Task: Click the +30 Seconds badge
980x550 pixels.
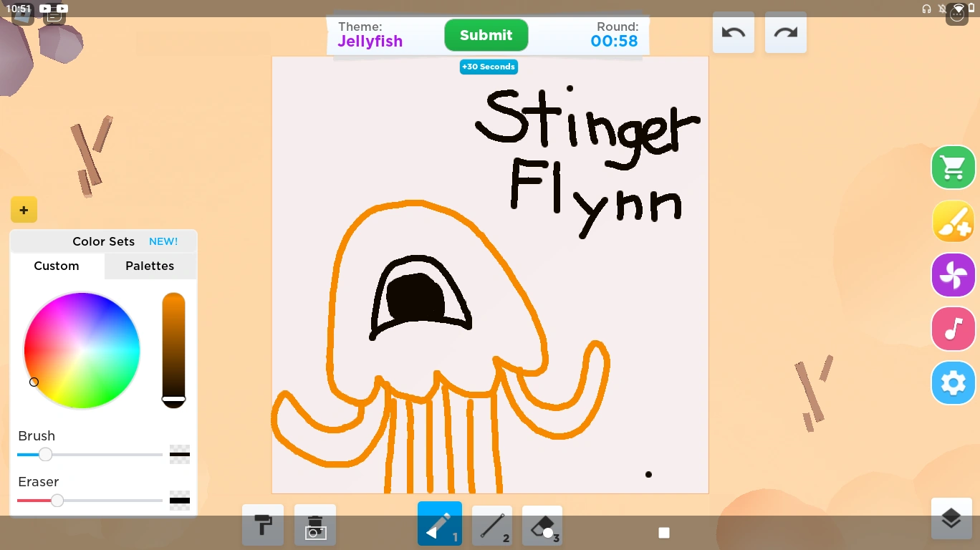Action: (489, 67)
